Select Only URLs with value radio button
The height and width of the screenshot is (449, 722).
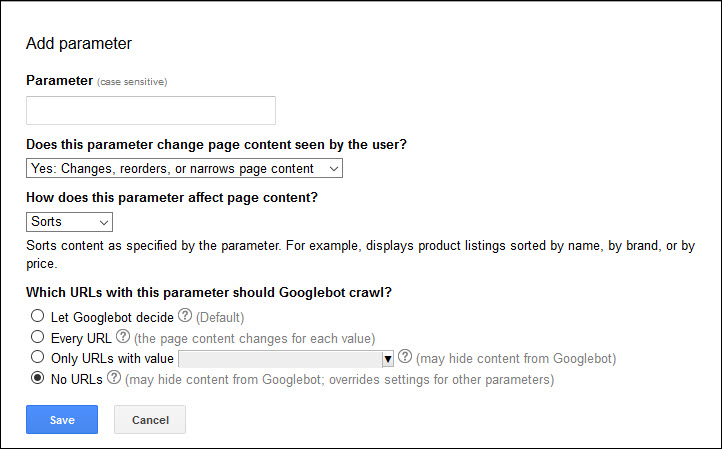pyautogui.click(x=38, y=358)
